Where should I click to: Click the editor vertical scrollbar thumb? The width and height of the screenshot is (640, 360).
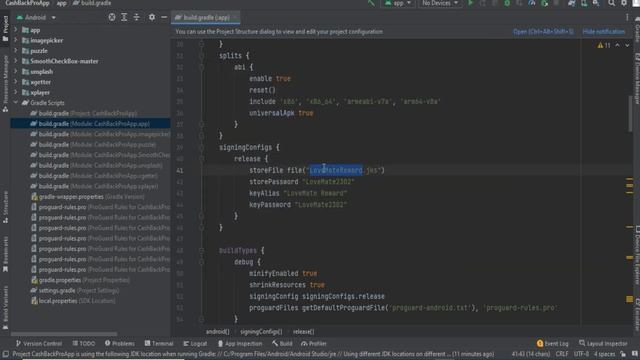tap(631, 113)
